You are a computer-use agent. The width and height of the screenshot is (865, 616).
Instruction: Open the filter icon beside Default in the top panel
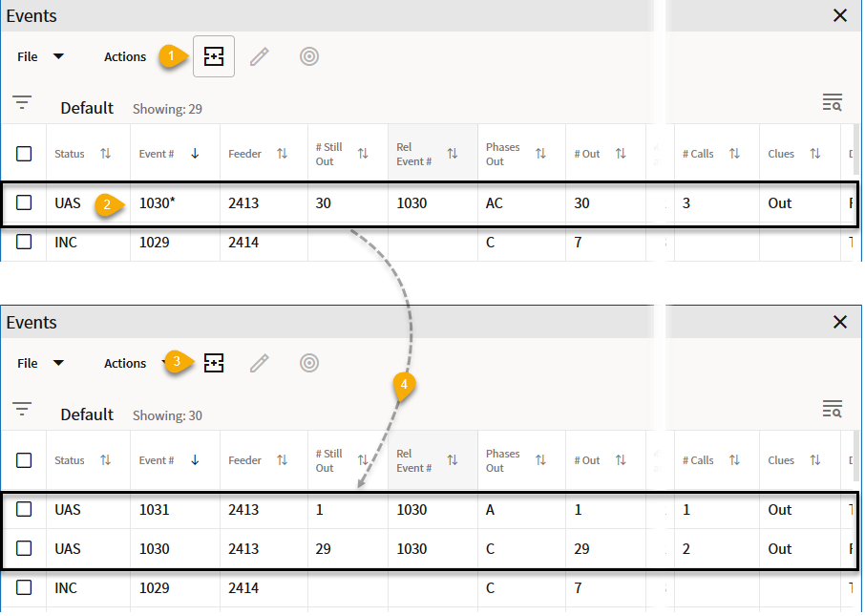pyautogui.click(x=22, y=103)
